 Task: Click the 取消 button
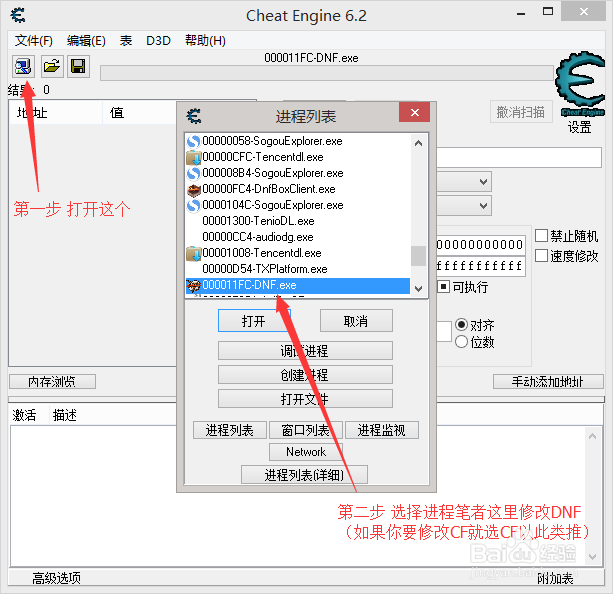coord(356,321)
